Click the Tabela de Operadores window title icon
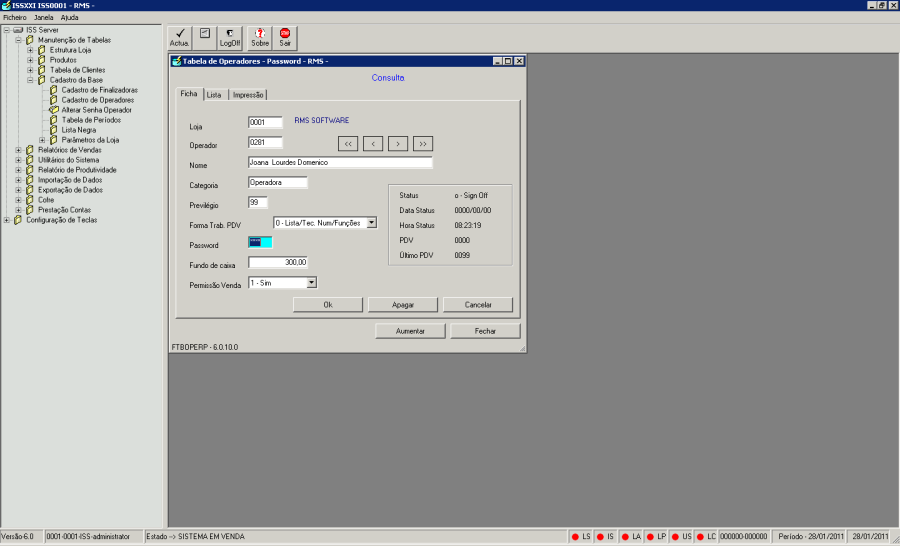Viewport: 900px width, 546px height. [177, 61]
